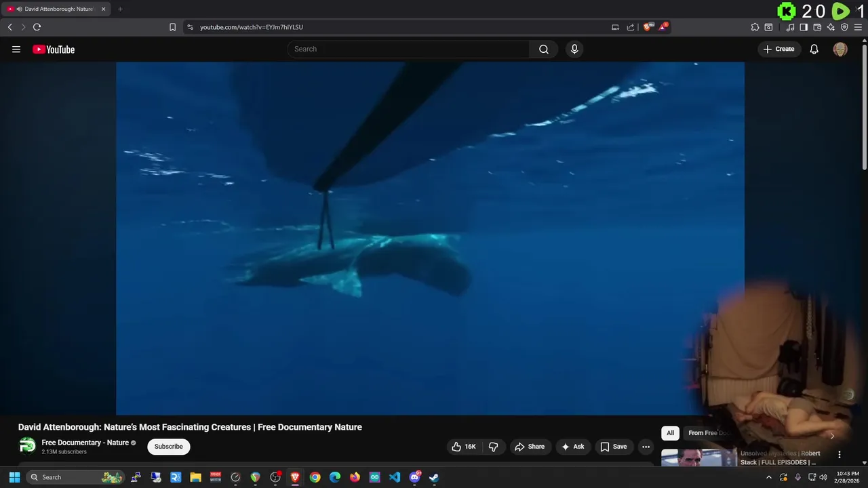
Task: Open Visual Studio Code from taskbar
Action: pyautogui.click(x=395, y=477)
